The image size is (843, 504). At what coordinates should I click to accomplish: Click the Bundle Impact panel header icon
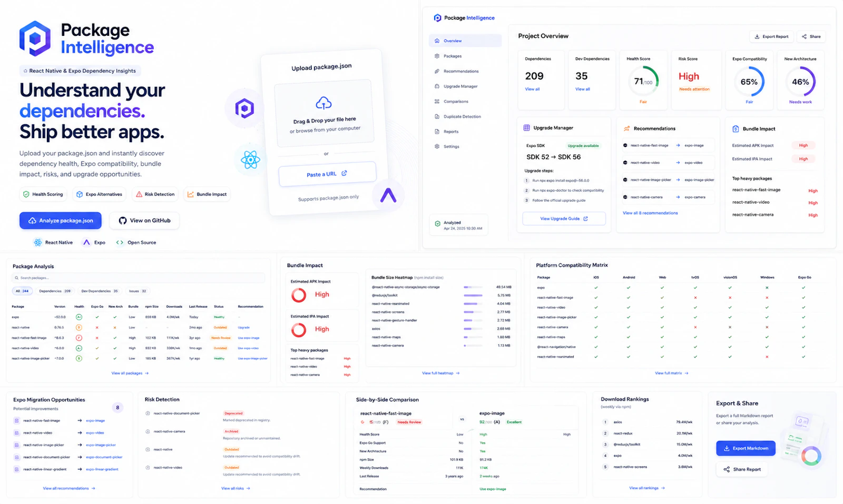coord(736,129)
